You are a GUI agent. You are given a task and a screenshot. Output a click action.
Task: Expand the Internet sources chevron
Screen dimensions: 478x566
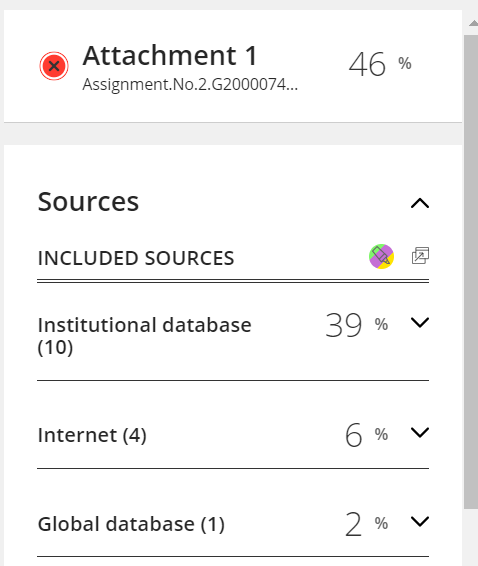[420, 432]
